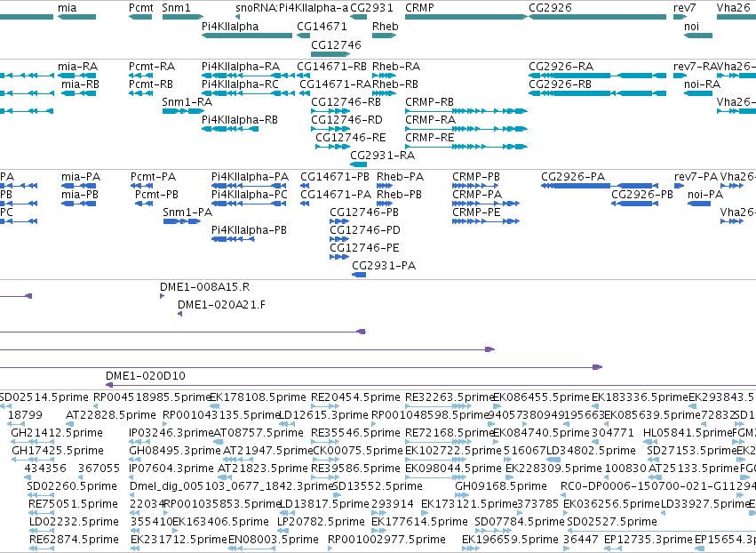Open the GH09168.5prime EST

[462, 495]
